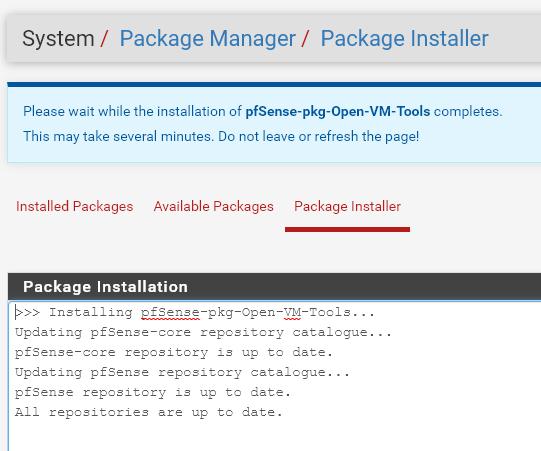The image size is (541, 451).
Task: Click the 'Updating pfSense repository catalogue' line
Action: [182, 372]
